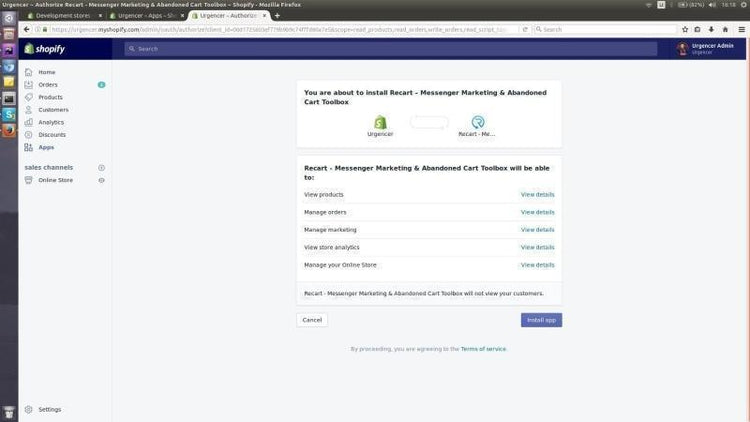The width and height of the screenshot is (750, 422).
Task: Go to Firefox home page icon
Action: pyautogui.click(x=725, y=30)
